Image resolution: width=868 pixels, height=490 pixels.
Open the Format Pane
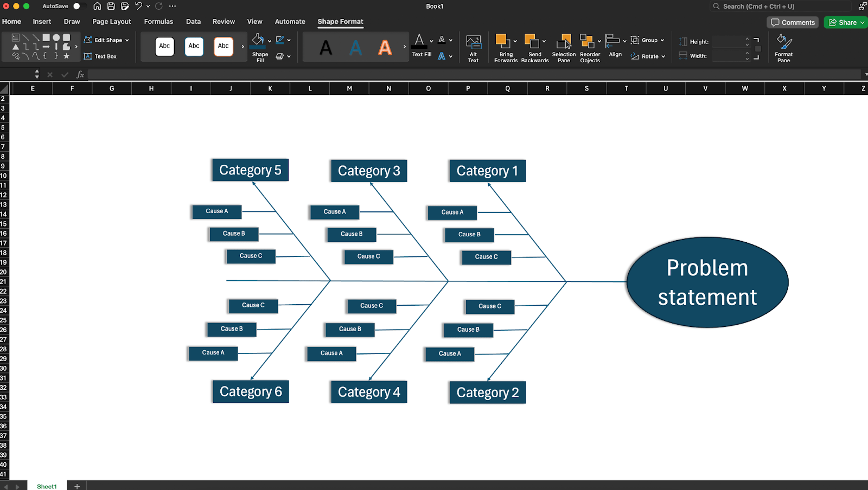coord(783,47)
